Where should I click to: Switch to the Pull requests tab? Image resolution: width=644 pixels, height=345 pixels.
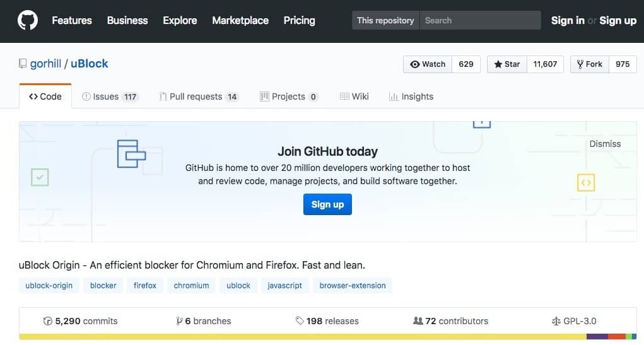[x=199, y=96]
